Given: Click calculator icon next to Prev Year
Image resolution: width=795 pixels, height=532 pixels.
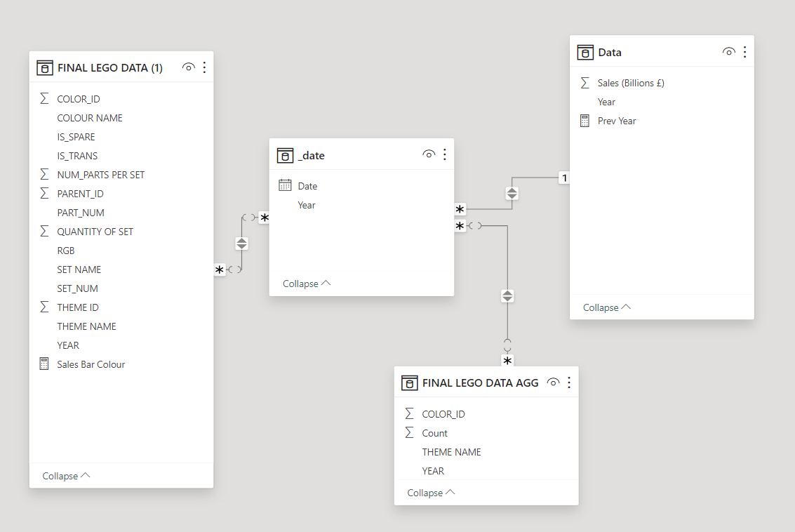Looking at the screenshot, I should point(584,121).
